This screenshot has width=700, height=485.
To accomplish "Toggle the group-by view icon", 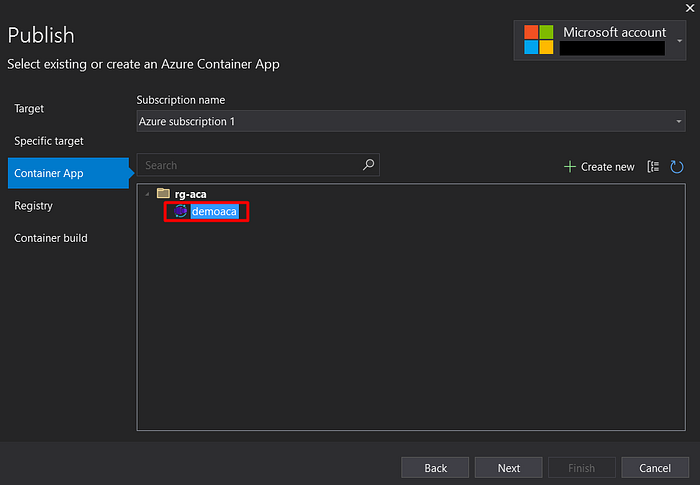I will coord(653,167).
